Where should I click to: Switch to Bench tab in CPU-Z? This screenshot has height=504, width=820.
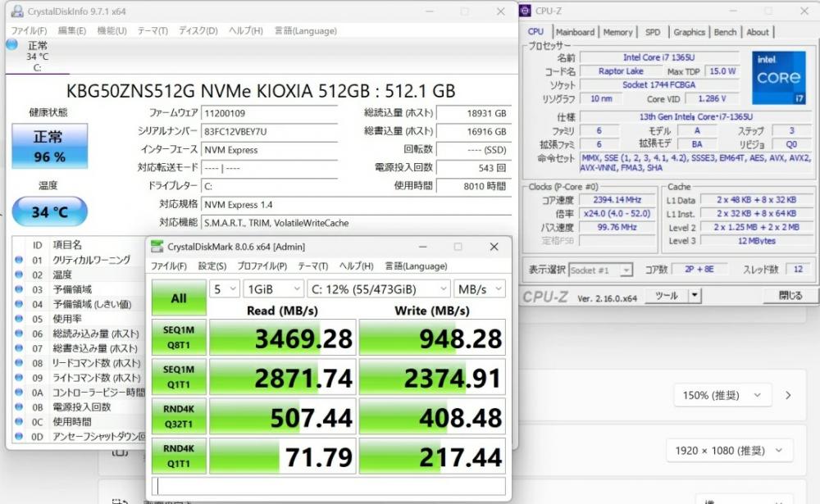[x=725, y=32]
